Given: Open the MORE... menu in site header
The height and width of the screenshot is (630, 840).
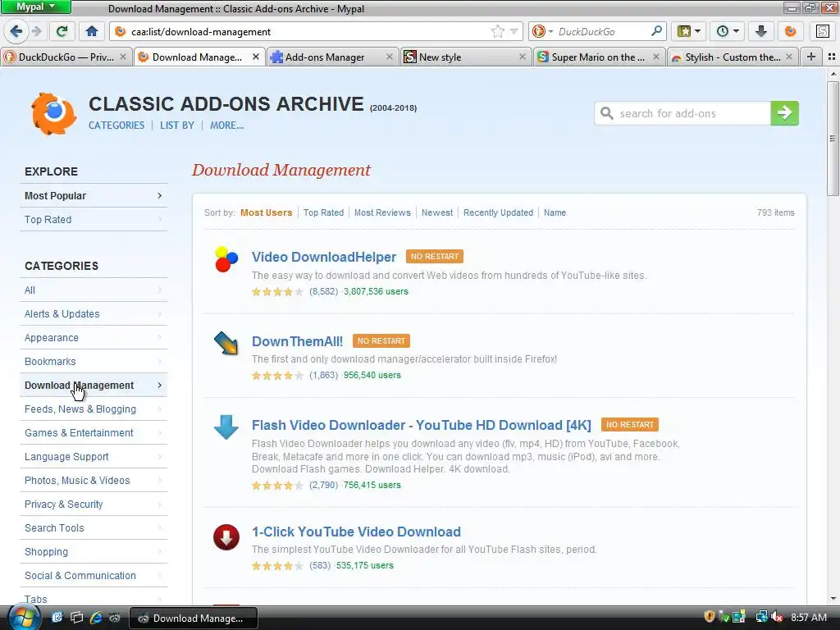Looking at the screenshot, I should (226, 126).
